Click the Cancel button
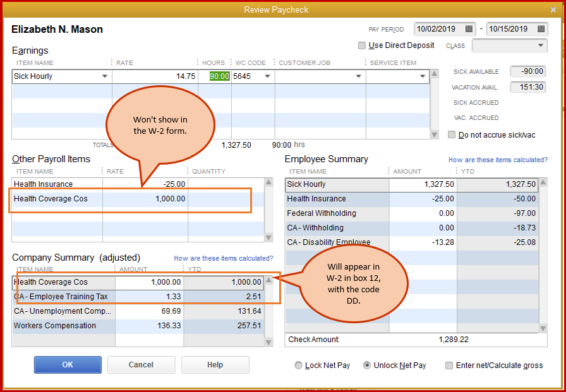Image resolution: width=566 pixels, height=392 pixels. (x=141, y=365)
